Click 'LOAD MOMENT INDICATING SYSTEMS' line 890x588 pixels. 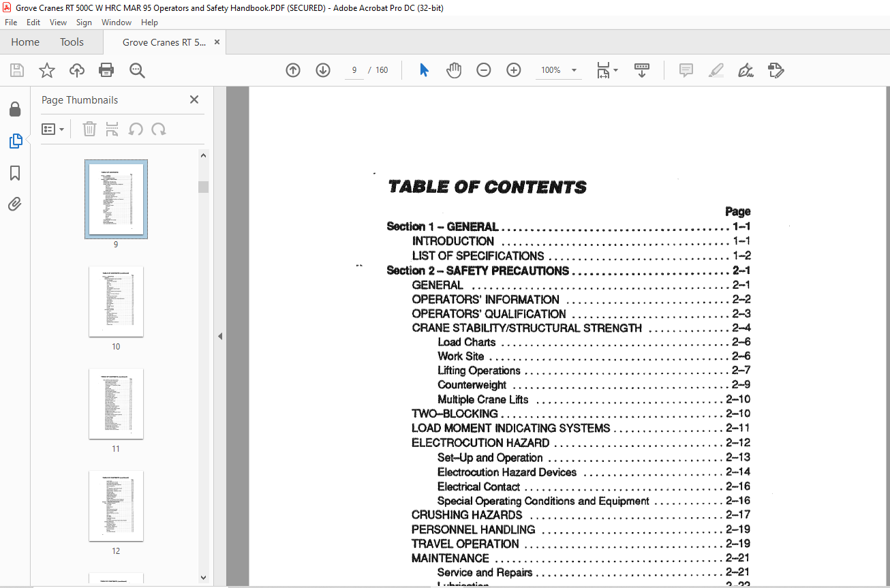(x=581, y=428)
